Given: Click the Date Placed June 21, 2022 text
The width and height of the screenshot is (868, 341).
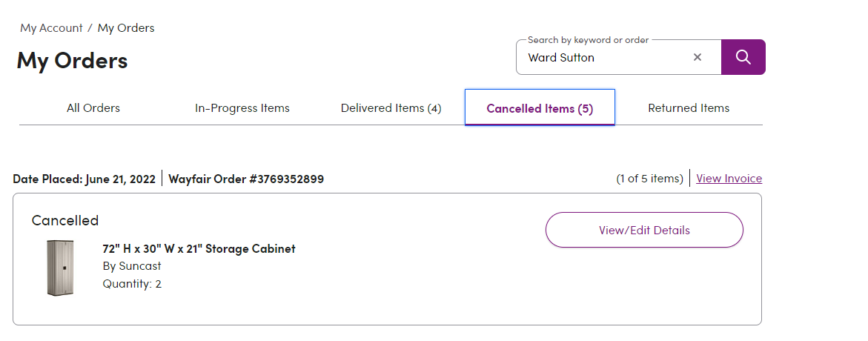Looking at the screenshot, I should 85,179.
